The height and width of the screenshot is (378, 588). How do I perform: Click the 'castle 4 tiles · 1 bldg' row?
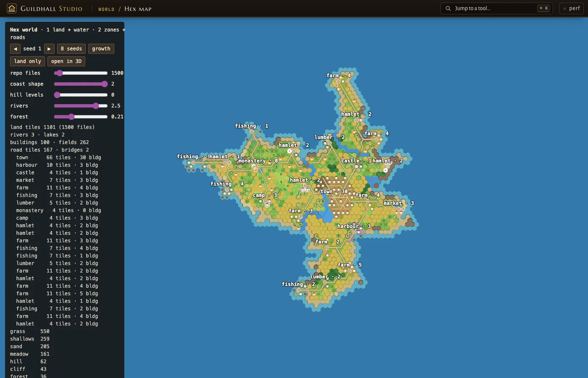click(x=57, y=173)
